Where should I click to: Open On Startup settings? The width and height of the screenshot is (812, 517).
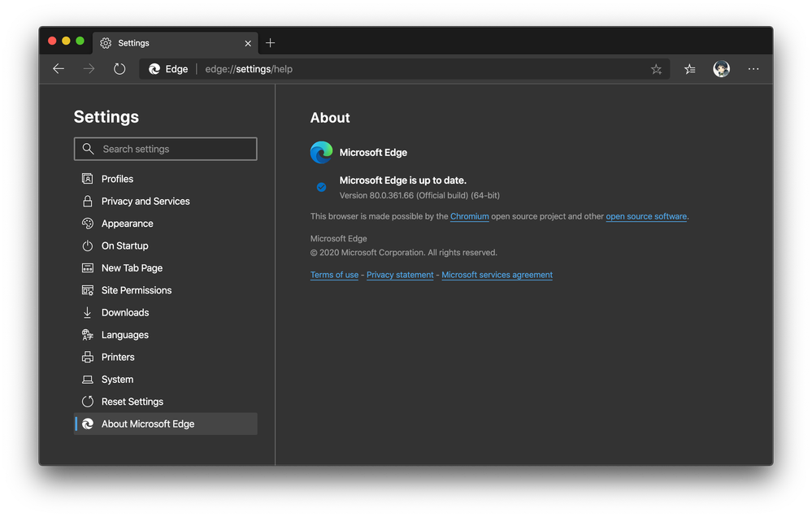click(x=166, y=245)
